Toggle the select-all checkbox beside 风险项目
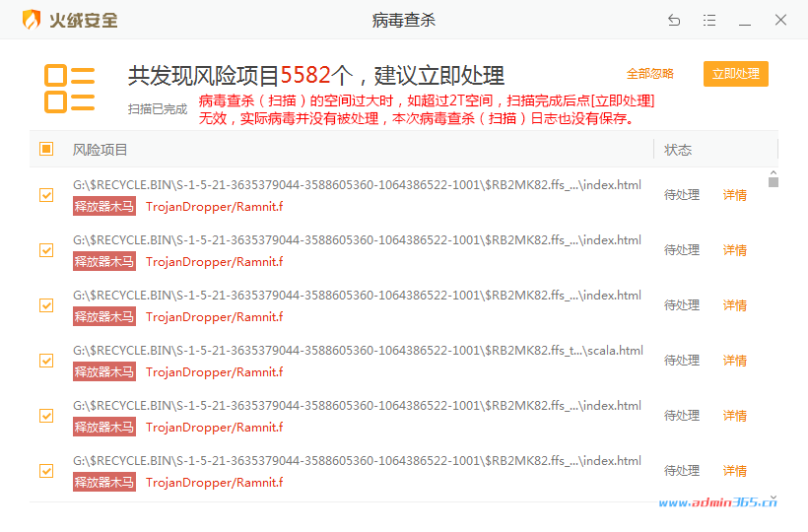808x532 pixels. pos(46,149)
